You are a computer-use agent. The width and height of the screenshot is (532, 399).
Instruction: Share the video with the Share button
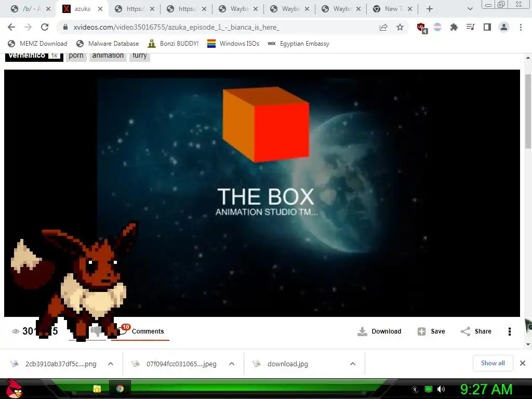tap(476, 331)
